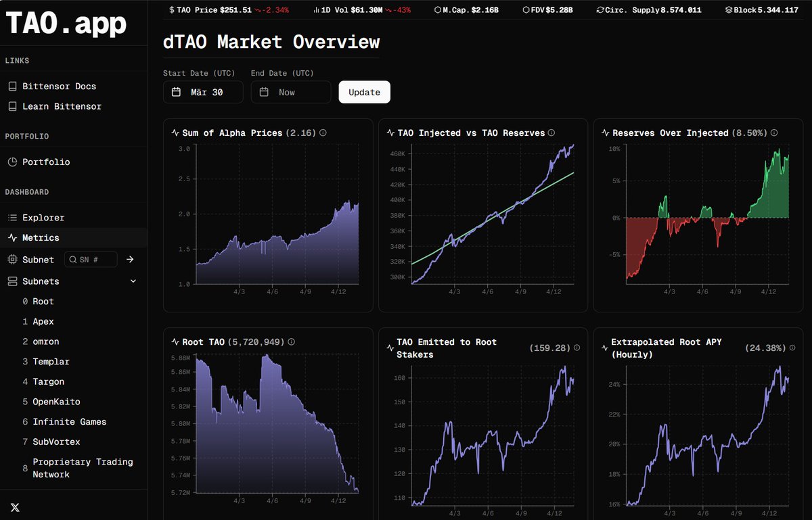812x520 pixels.
Task: Click the TAO Price value $251.51
Action: pyautogui.click(x=235, y=10)
